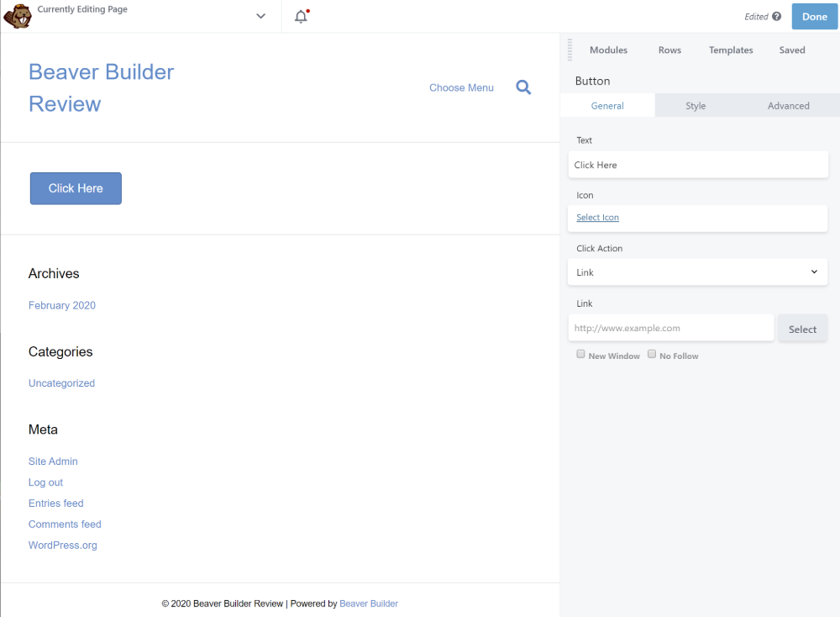The width and height of the screenshot is (840, 617).
Task: Click the Beaver Builder Review site title
Action: click(102, 88)
